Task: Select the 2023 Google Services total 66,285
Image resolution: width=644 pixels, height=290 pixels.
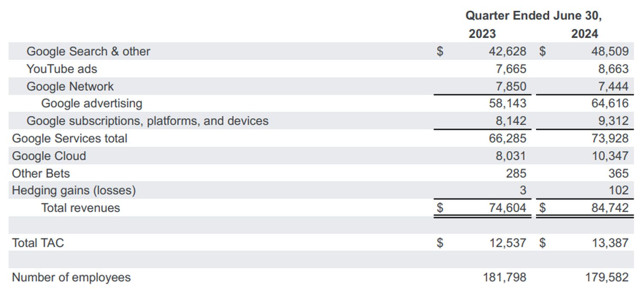Action: tap(507, 138)
